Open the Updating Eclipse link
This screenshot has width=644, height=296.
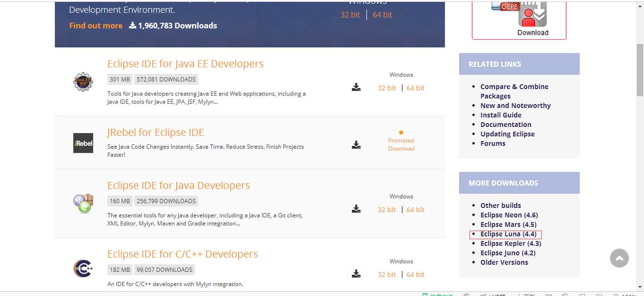507,134
